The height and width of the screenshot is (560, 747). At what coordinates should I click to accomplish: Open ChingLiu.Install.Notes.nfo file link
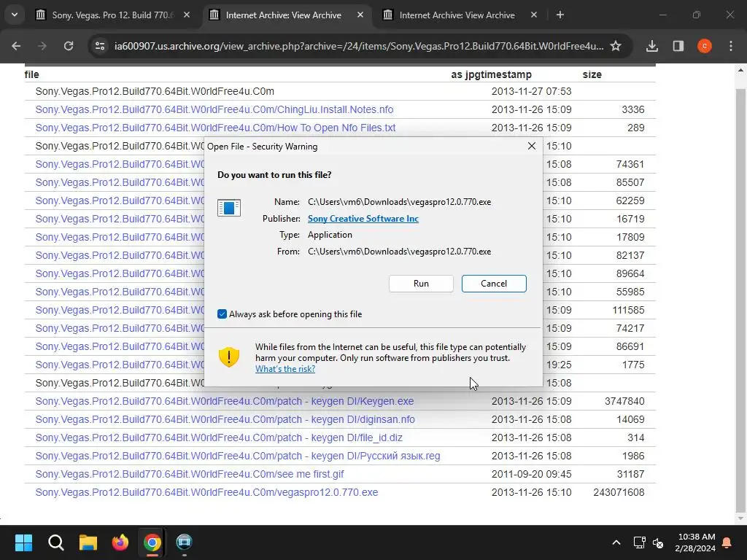214,109
